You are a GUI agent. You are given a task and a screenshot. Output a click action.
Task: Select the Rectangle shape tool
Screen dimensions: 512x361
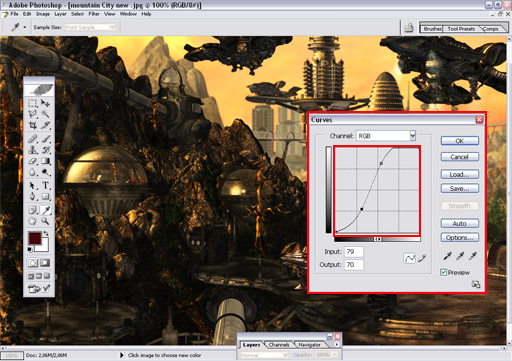[45, 196]
